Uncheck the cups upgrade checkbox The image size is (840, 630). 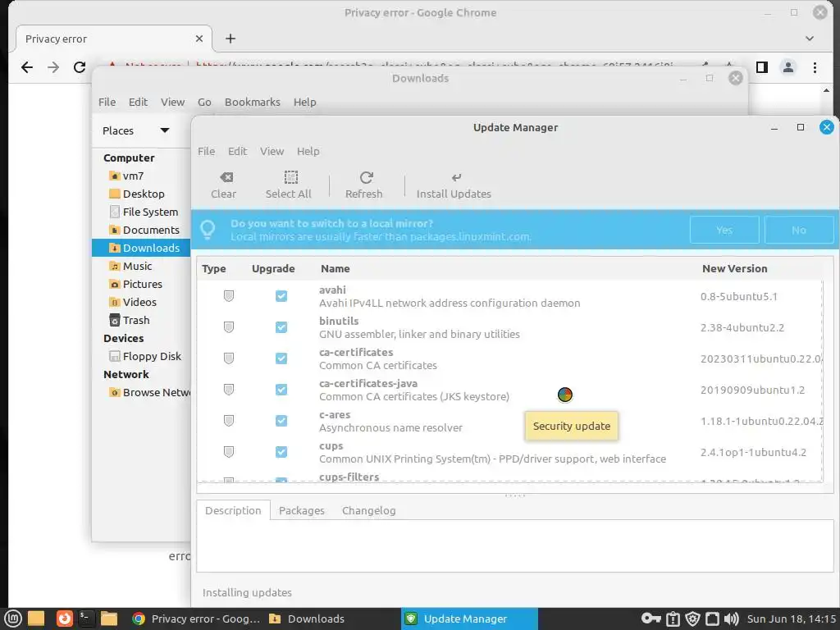click(x=281, y=452)
